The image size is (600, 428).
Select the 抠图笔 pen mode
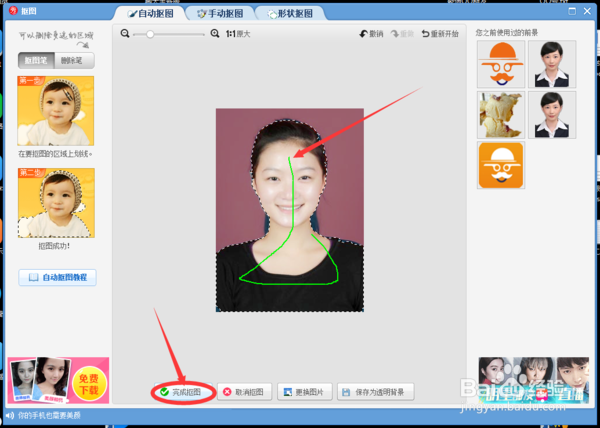coord(36,60)
